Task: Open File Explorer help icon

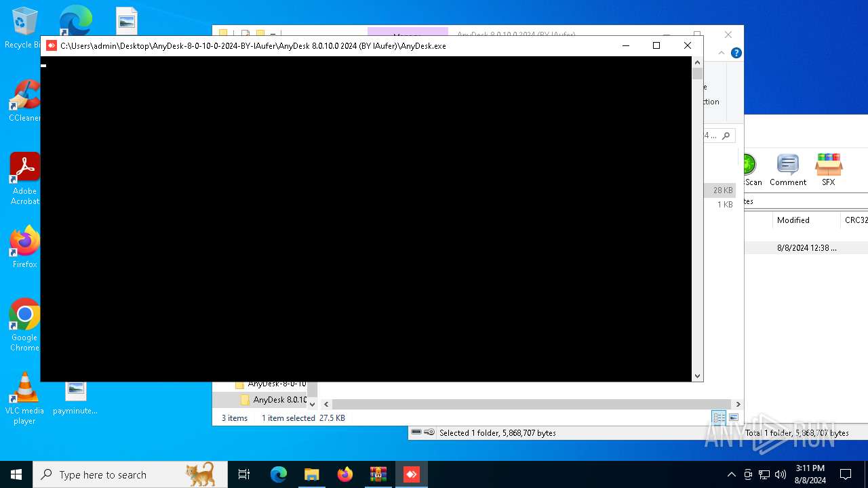Action: (x=736, y=53)
